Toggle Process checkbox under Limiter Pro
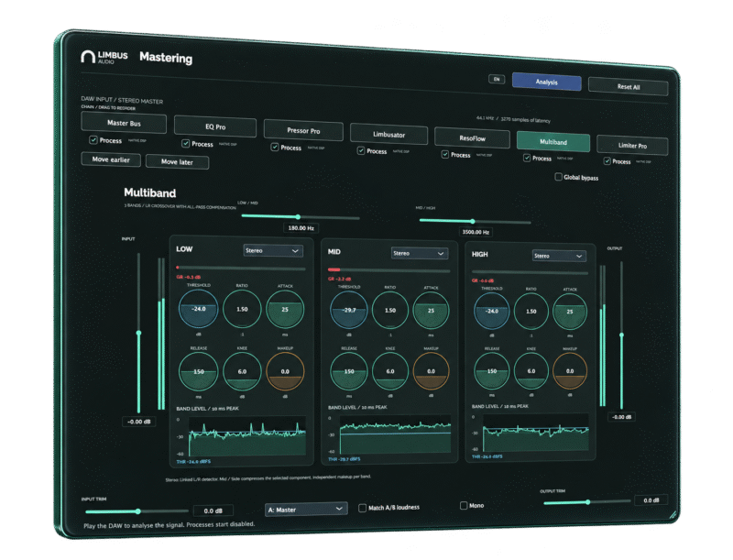 tap(607, 161)
